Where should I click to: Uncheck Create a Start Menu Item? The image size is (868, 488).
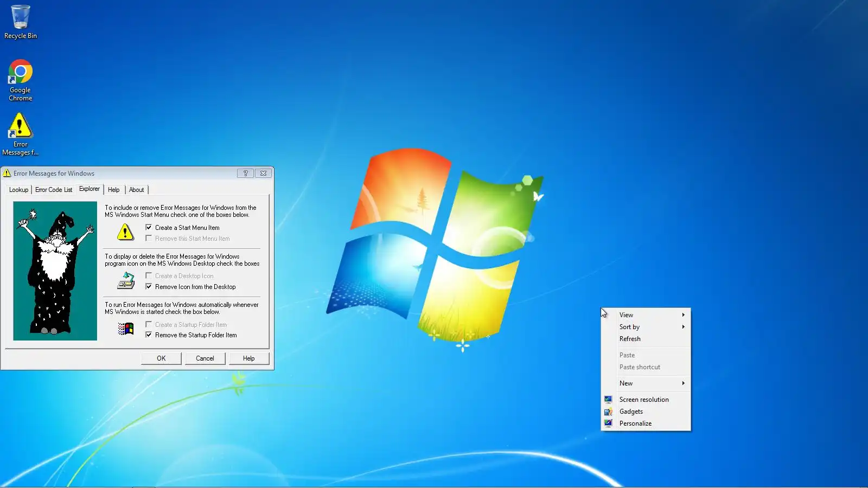pyautogui.click(x=149, y=228)
